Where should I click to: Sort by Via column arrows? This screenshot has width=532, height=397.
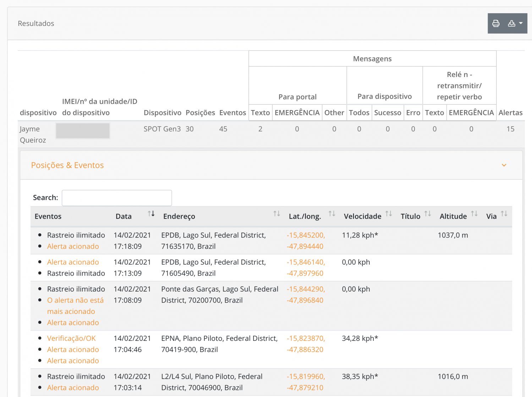[504, 214]
